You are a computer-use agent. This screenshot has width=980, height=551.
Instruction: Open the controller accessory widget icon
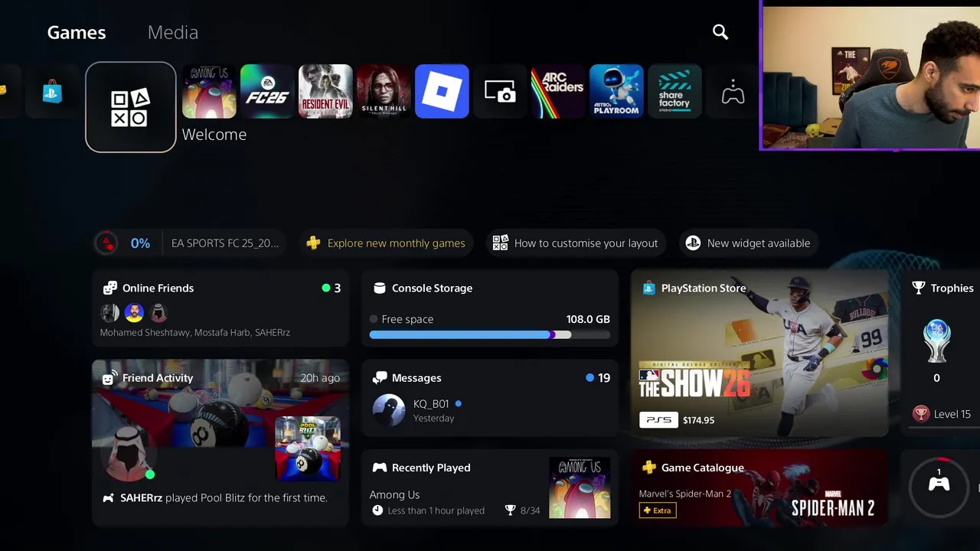click(x=939, y=484)
